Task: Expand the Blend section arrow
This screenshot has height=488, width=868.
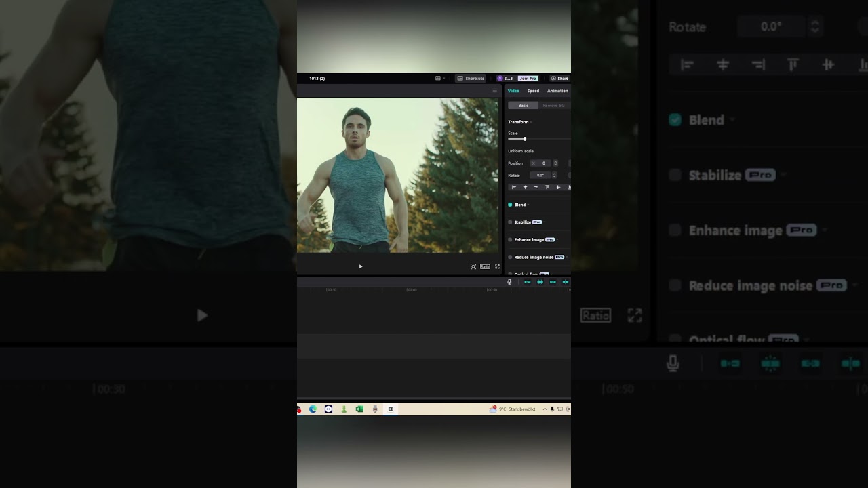Action: (x=528, y=205)
